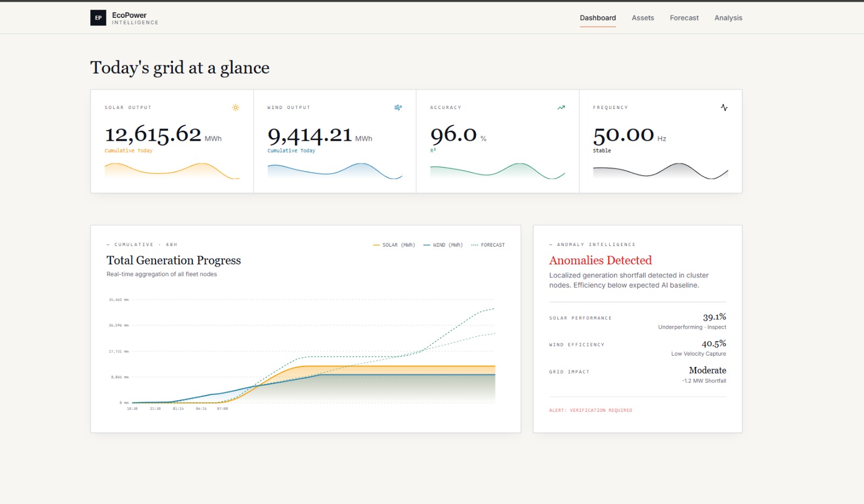Open the Analysis tab
Screen dimensions: 864x504
click(728, 18)
